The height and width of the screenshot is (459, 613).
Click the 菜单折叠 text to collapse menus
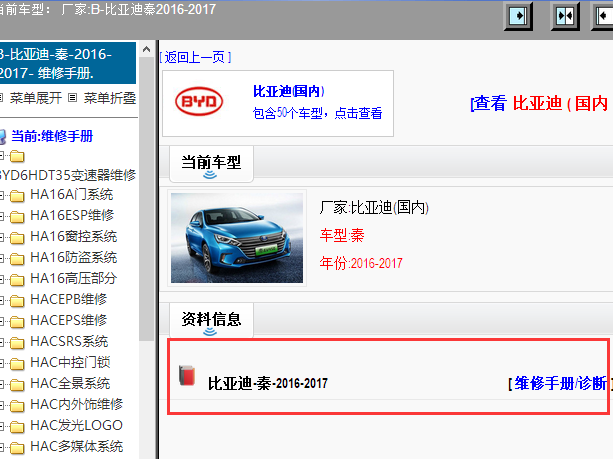point(110,98)
